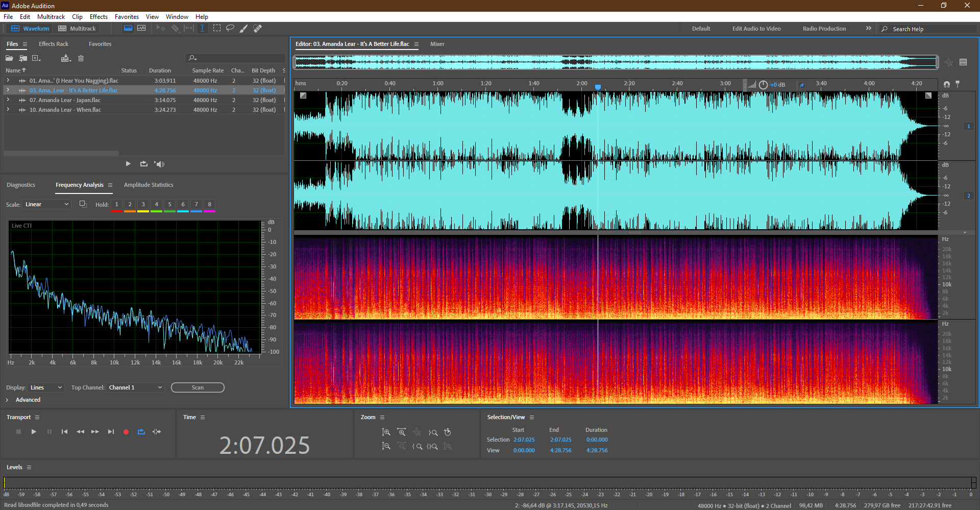This screenshot has width=980, height=510.
Task: Open the workspace overflow chevron menu
Action: (x=868, y=29)
